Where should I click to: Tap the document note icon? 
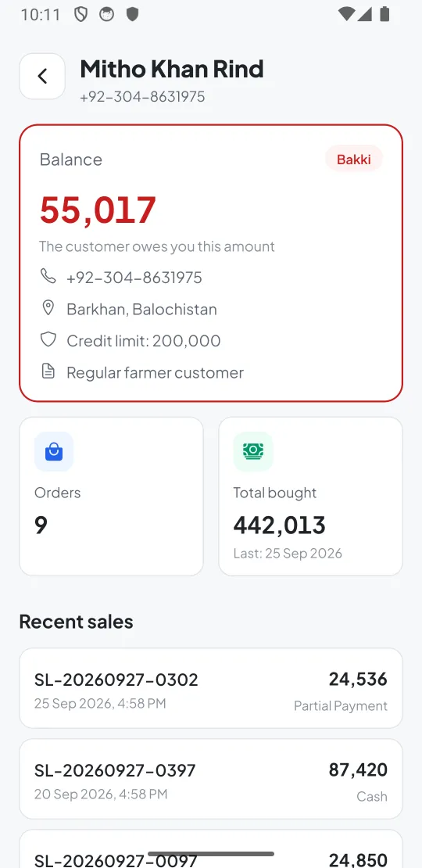(48, 371)
